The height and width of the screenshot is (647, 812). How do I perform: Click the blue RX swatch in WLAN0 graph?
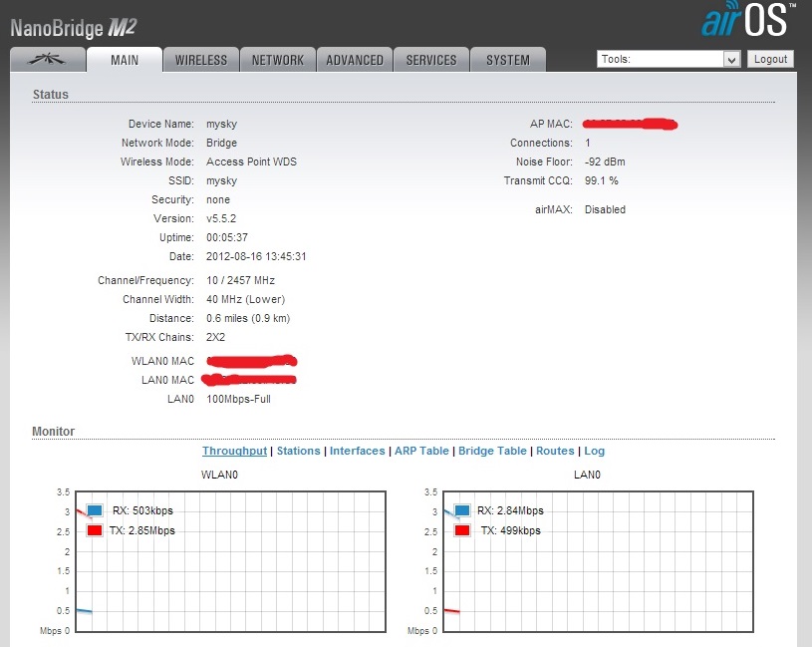click(95, 511)
